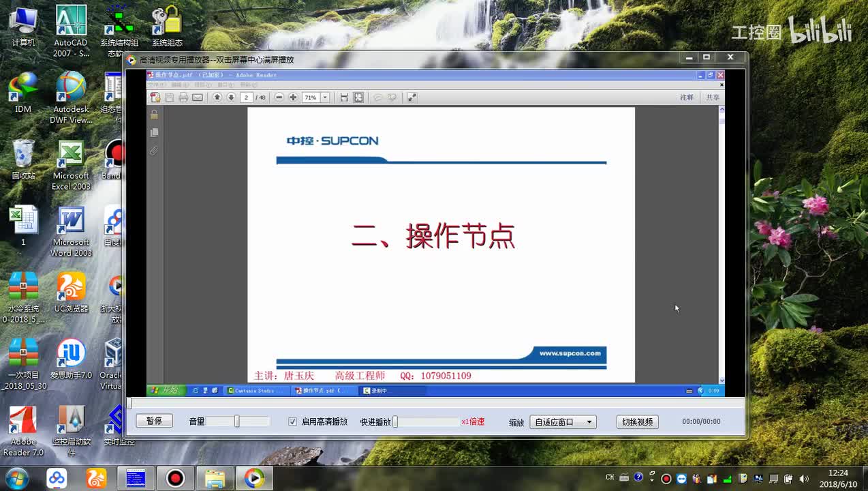Open Microsoft Excel 2003 desktop shortcut
Viewport: 868px width, 491px height.
tap(71, 164)
